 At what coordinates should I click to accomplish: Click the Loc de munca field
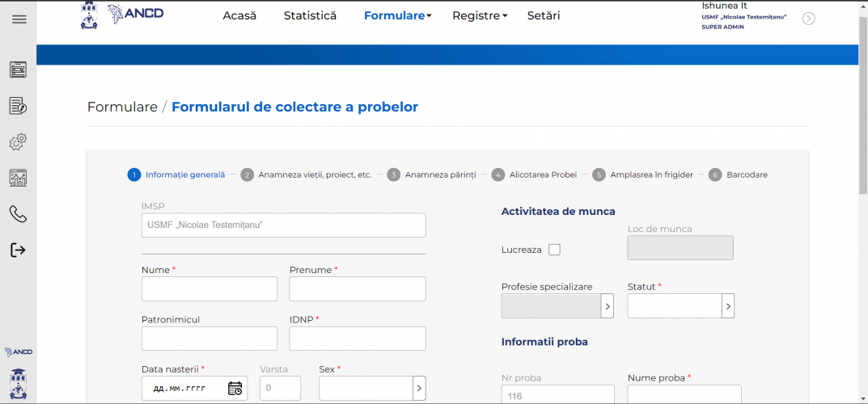point(680,247)
